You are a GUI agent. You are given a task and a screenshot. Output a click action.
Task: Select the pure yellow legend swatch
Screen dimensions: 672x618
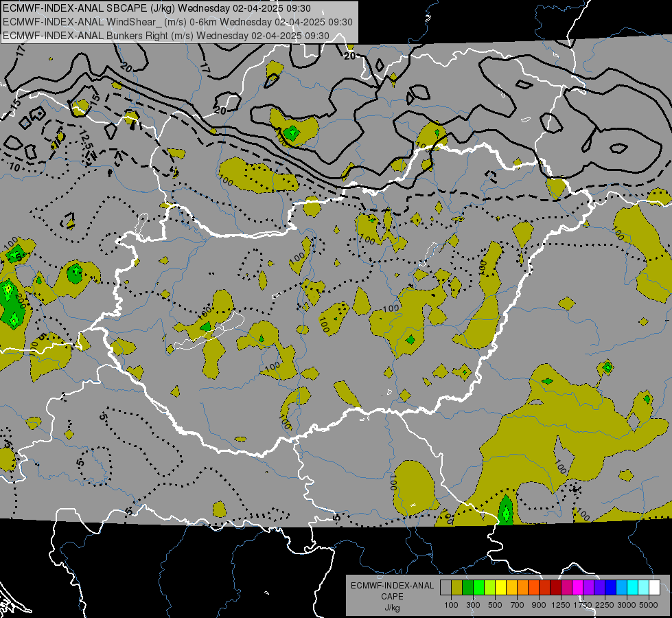[500, 587]
